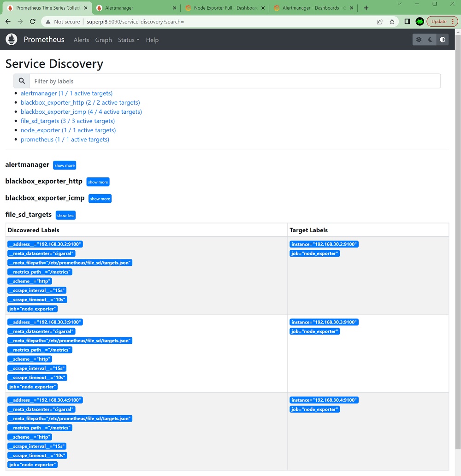Viewport: 461px width, 476px height.
Task: Switch to the Alertmanager browser tab
Action: [134, 8]
